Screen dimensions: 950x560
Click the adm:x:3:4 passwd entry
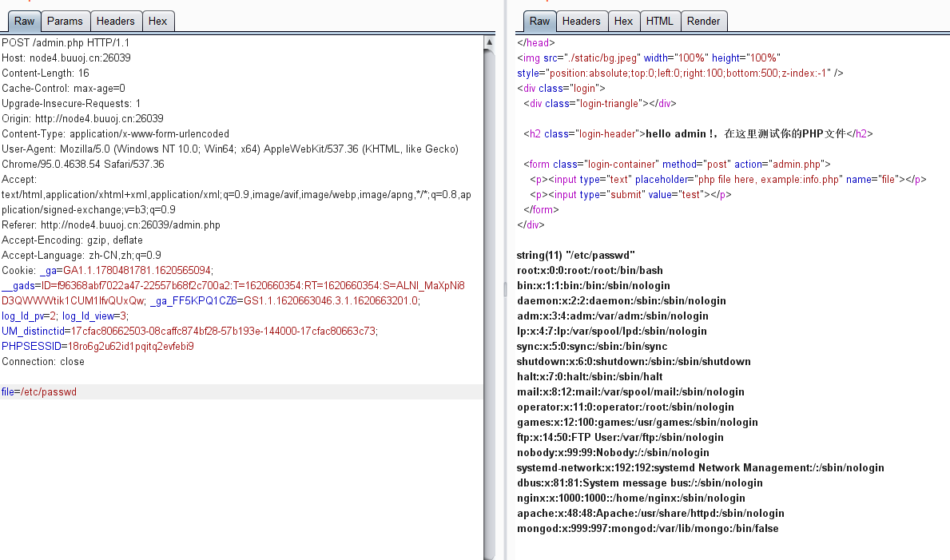click(x=613, y=316)
